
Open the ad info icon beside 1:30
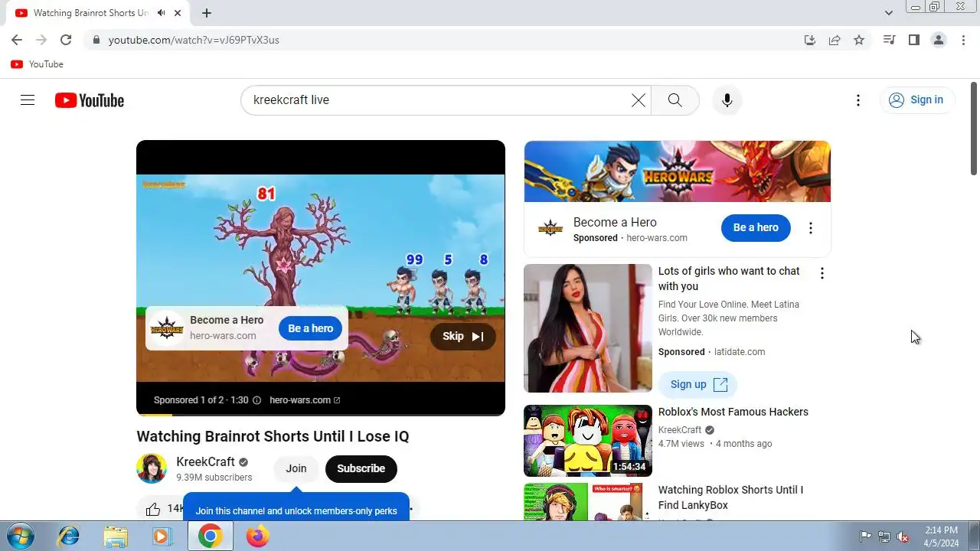click(x=256, y=400)
